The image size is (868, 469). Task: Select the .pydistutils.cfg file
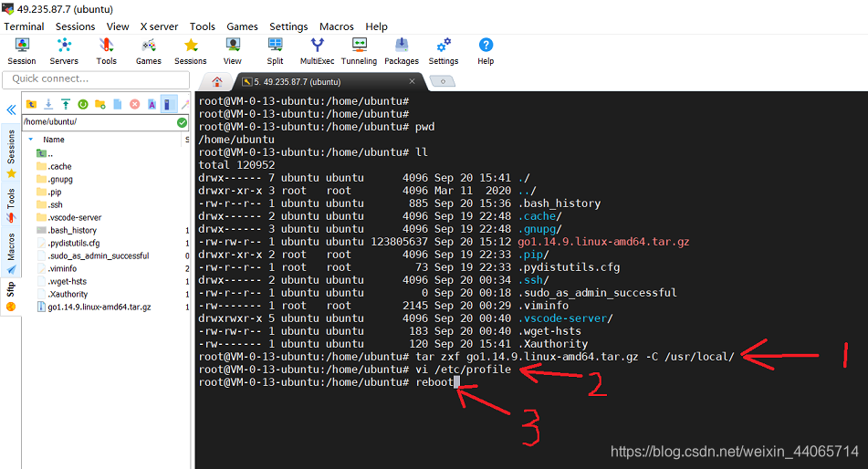tap(68, 243)
